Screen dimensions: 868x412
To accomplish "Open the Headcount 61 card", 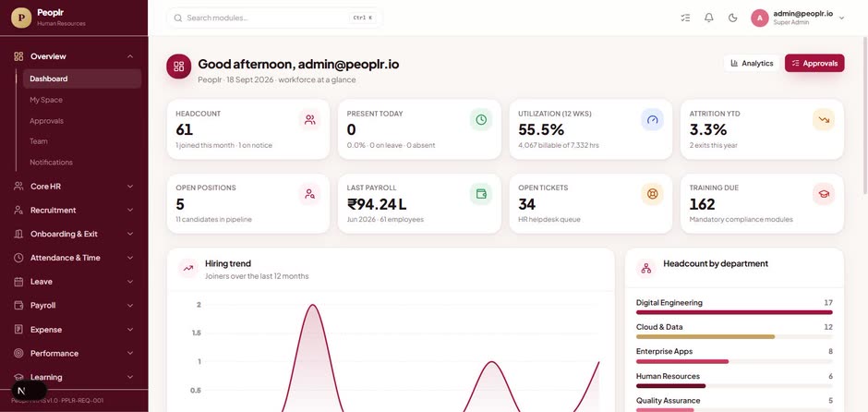I will pyautogui.click(x=248, y=129).
